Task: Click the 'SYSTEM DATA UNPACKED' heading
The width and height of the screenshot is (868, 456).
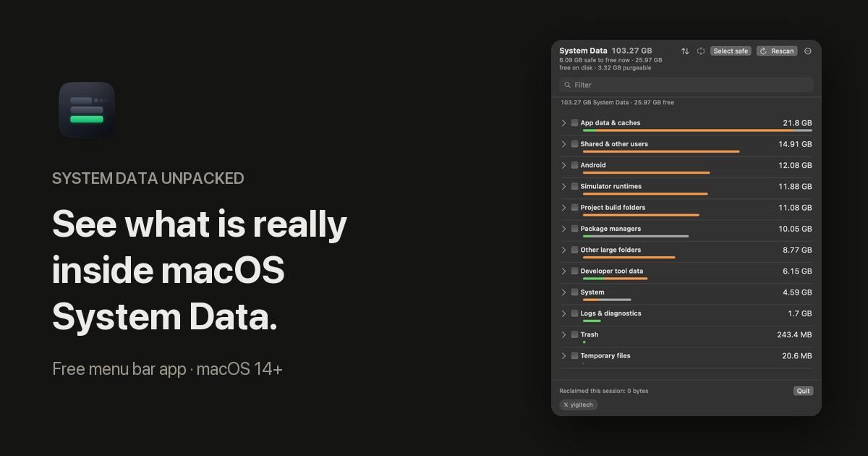Action: pyautogui.click(x=148, y=178)
